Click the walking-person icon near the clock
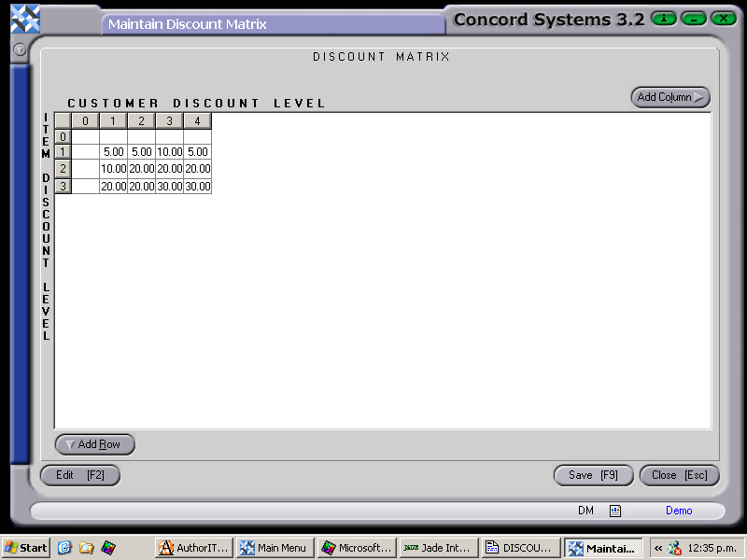 point(674,548)
